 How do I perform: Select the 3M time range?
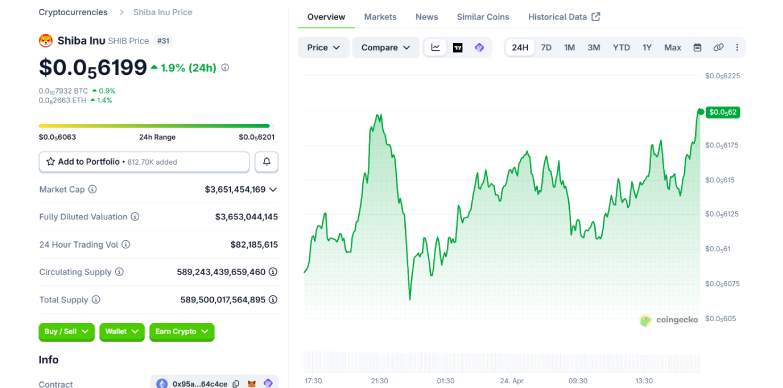(x=594, y=47)
